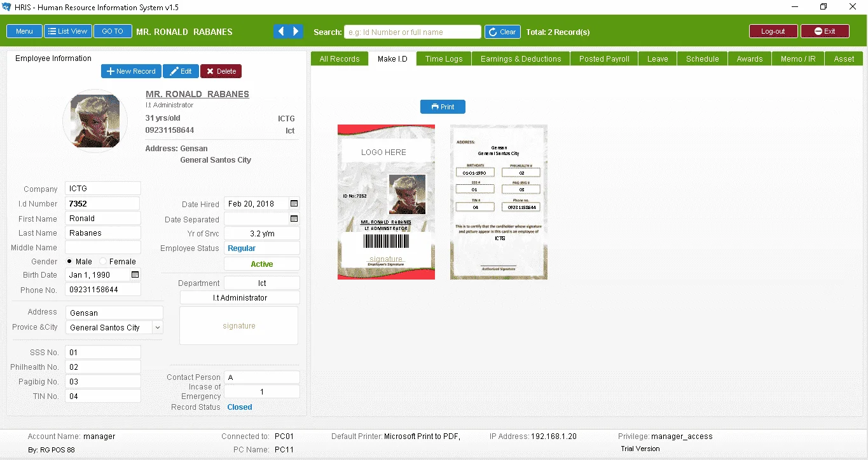
Task: Go to the next employee record arrow
Action: click(x=295, y=31)
